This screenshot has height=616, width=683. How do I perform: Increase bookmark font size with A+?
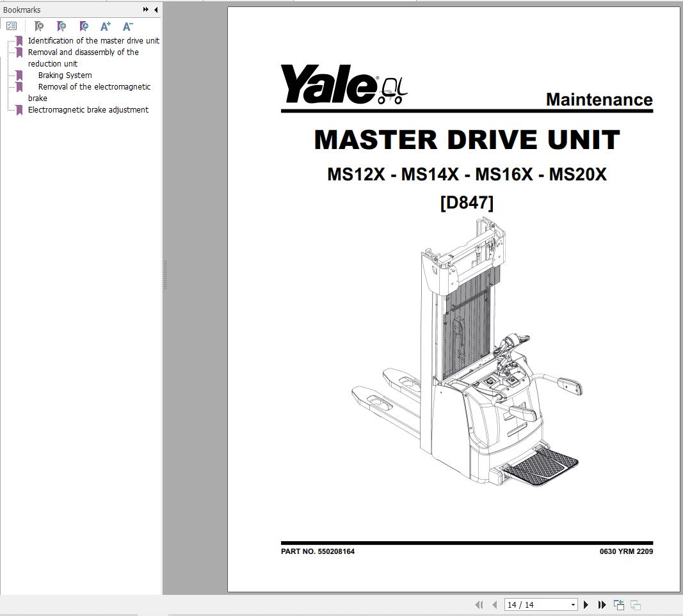(106, 27)
